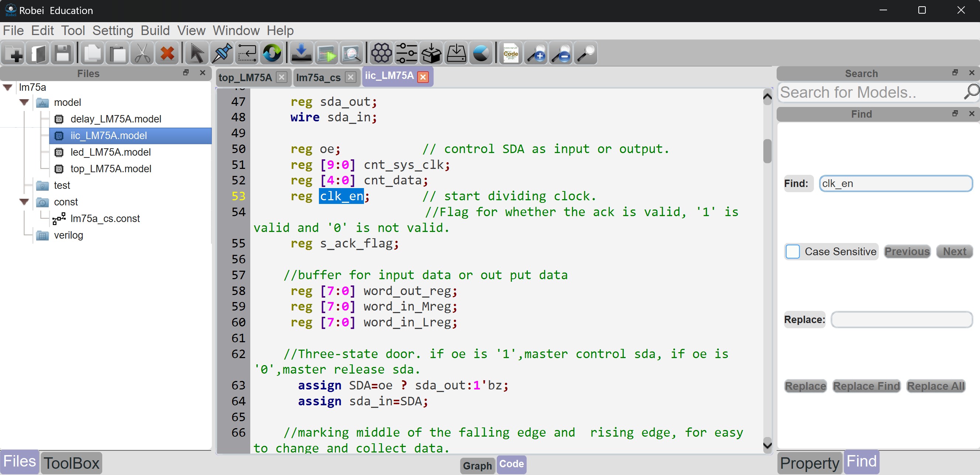Open the File menu
This screenshot has width=980, height=475.
tap(13, 30)
